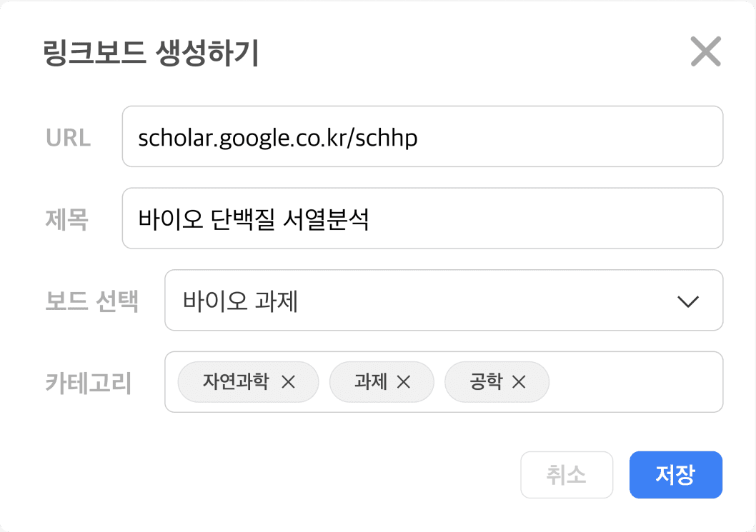
Task: Click the 카테고리 label
Action: [x=88, y=383]
